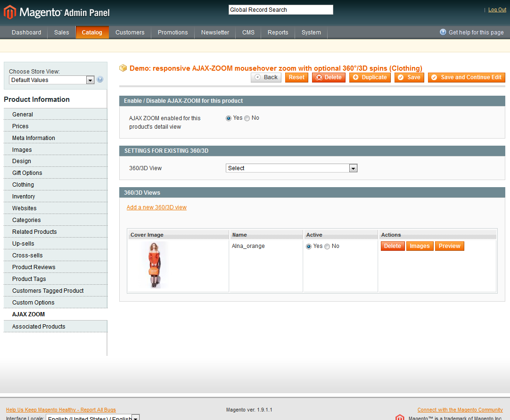Click the Alna_orange cover image thumbnail

pos(155,265)
